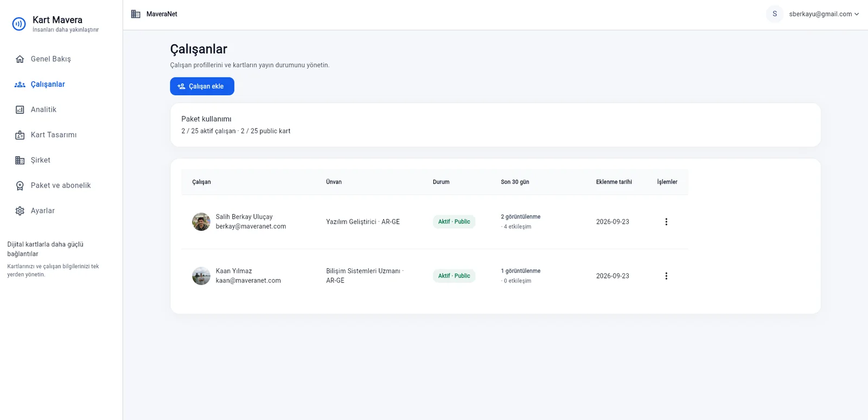Click the MaveraNet company name in header

[x=162, y=14]
